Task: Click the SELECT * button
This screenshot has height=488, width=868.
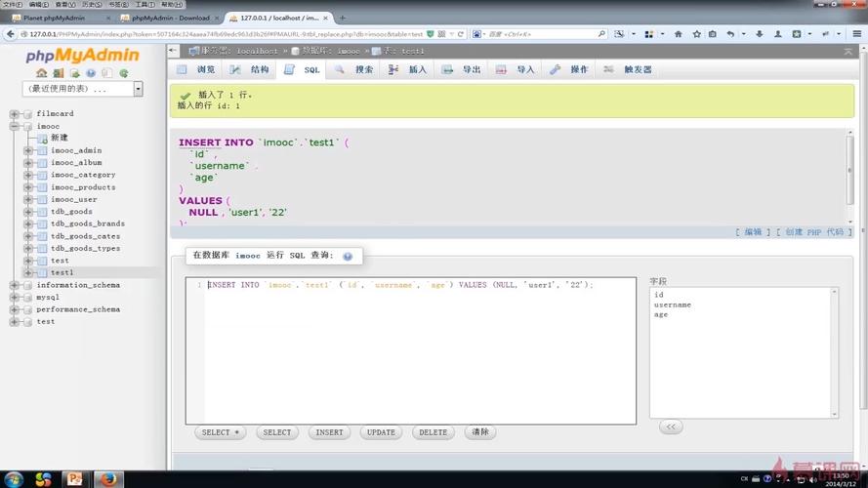Action: click(x=221, y=432)
